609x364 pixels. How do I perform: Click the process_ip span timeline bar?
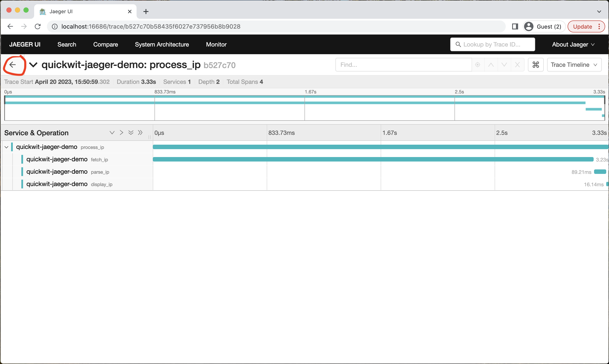380,147
